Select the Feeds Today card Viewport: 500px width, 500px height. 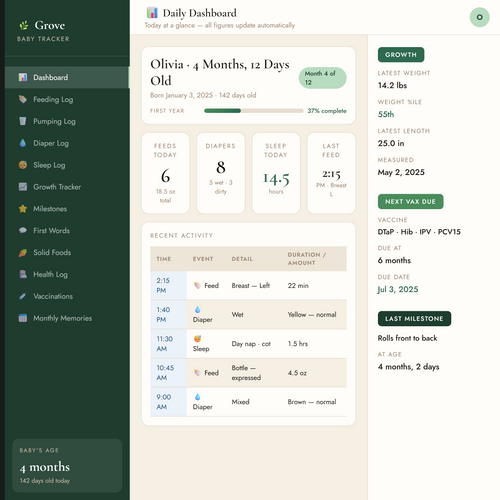tap(165, 173)
